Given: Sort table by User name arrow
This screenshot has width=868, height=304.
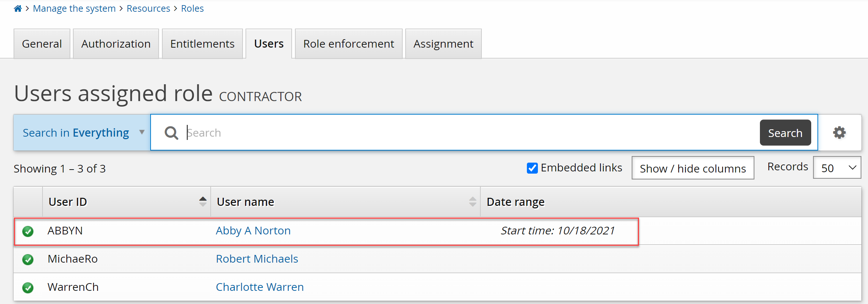Looking at the screenshot, I should click(x=472, y=201).
